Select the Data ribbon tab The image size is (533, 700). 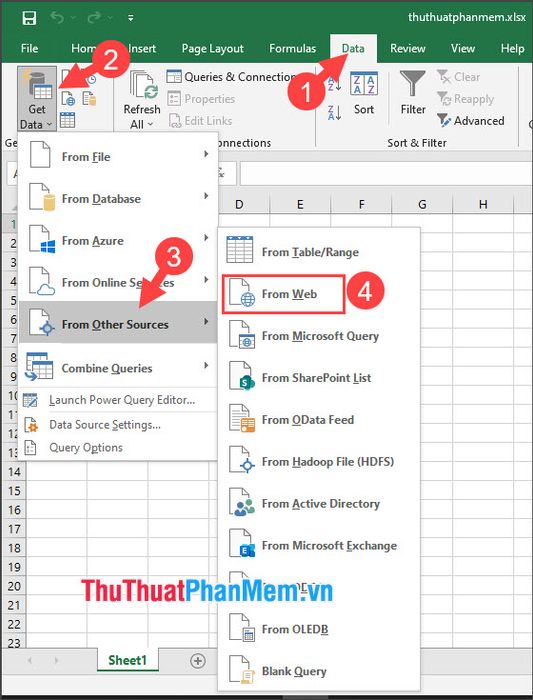click(x=353, y=48)
